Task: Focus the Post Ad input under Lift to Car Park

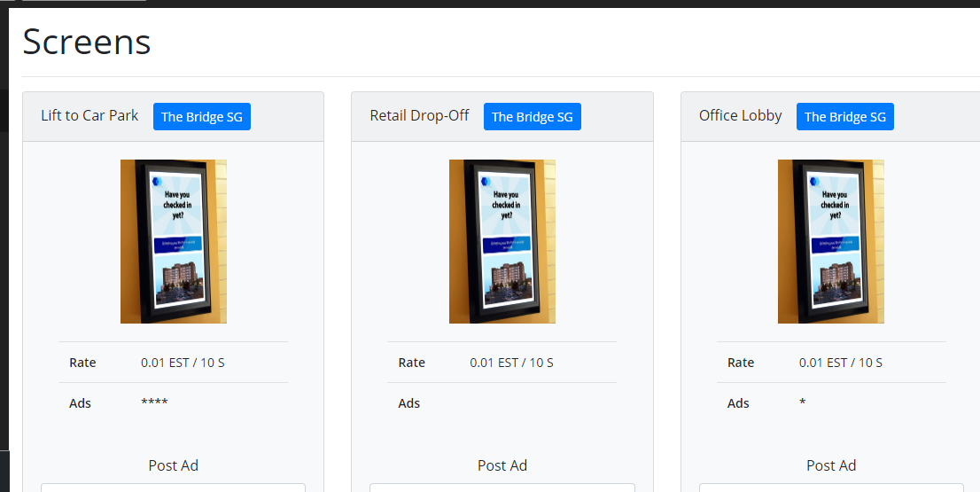Action: [x=173, y=488]
